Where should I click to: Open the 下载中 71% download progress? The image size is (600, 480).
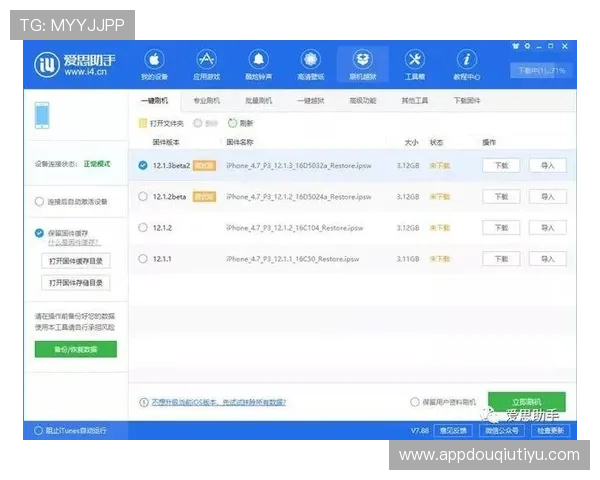tap(541, 70)
